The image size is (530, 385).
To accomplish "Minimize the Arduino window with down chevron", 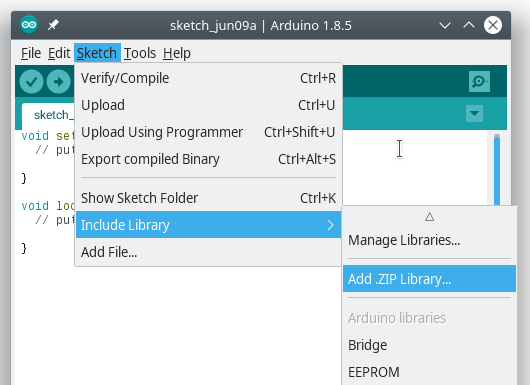I will (x=445, y=25).
